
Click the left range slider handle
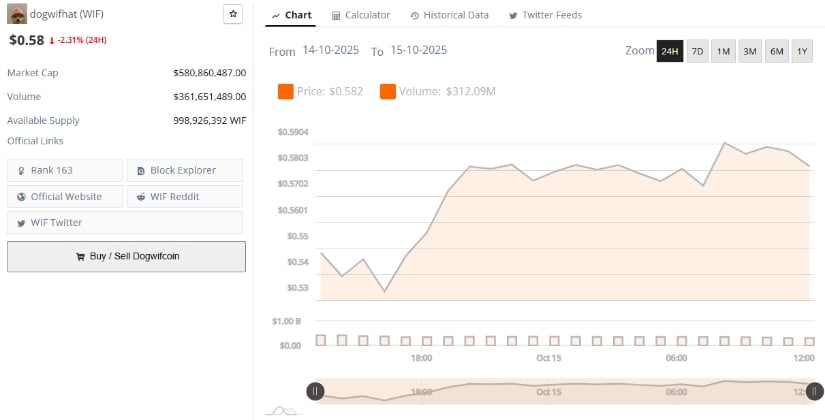pyautogui.click(x=315, y=391)
